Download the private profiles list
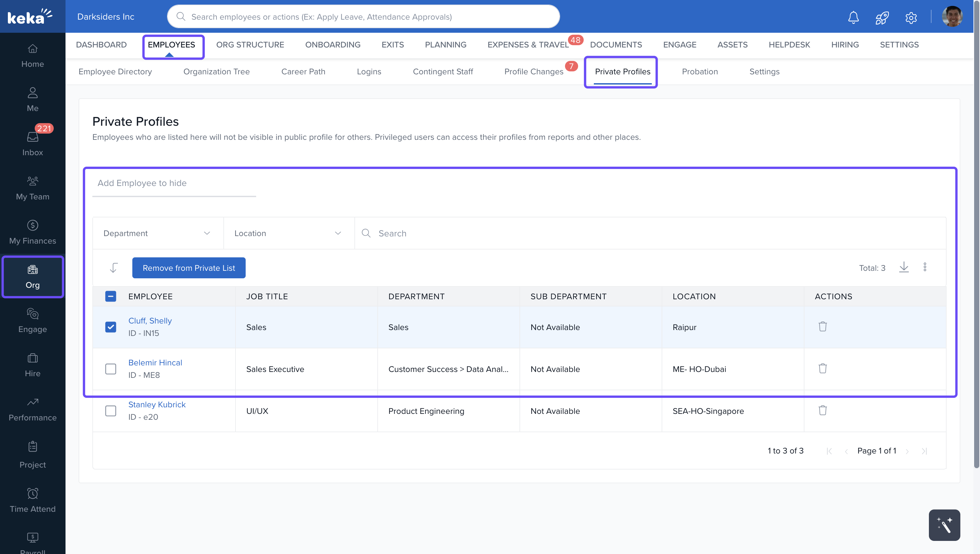The width and height of the screenshot is (980, 554). coord(903,267)
